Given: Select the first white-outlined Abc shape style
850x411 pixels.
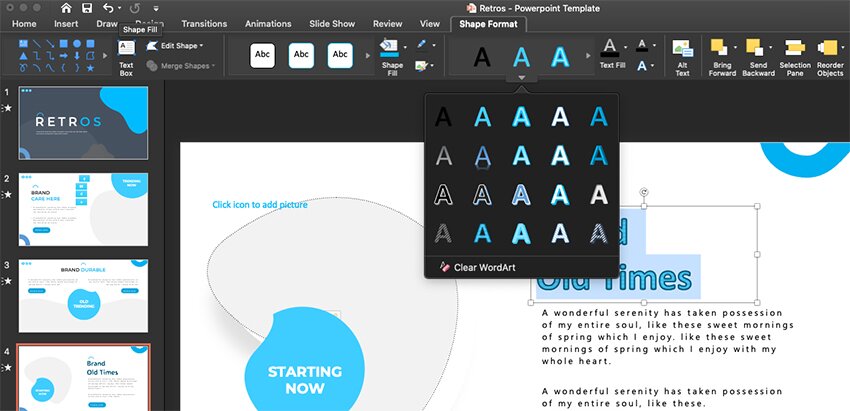Looking at the screenshot, I should coord(262,55).
